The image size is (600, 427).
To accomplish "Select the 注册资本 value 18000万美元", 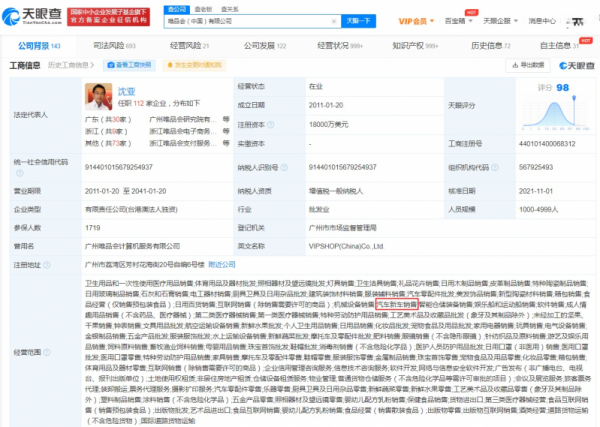I will click(x=328, y=125).
